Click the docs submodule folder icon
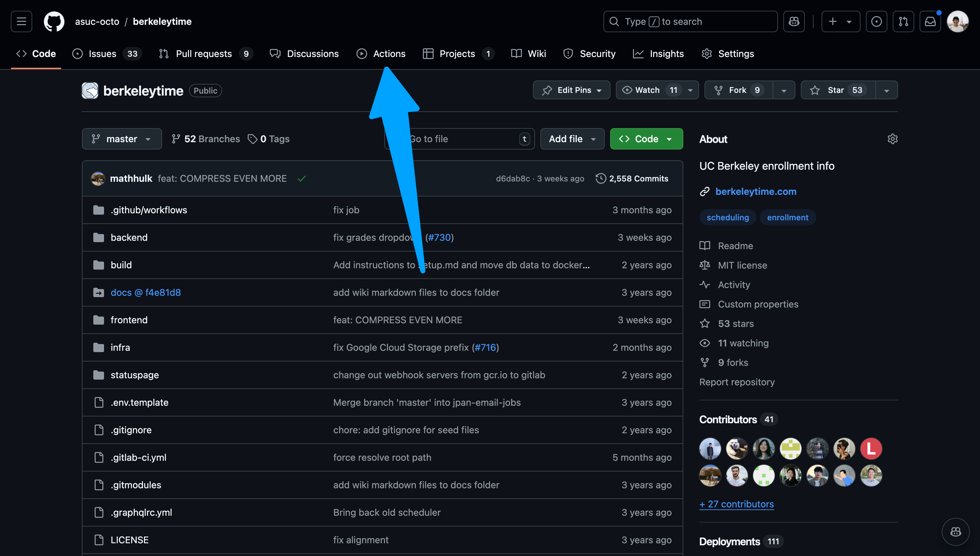The height and width of the screenshot is (556, 980). tap(99, 292)
